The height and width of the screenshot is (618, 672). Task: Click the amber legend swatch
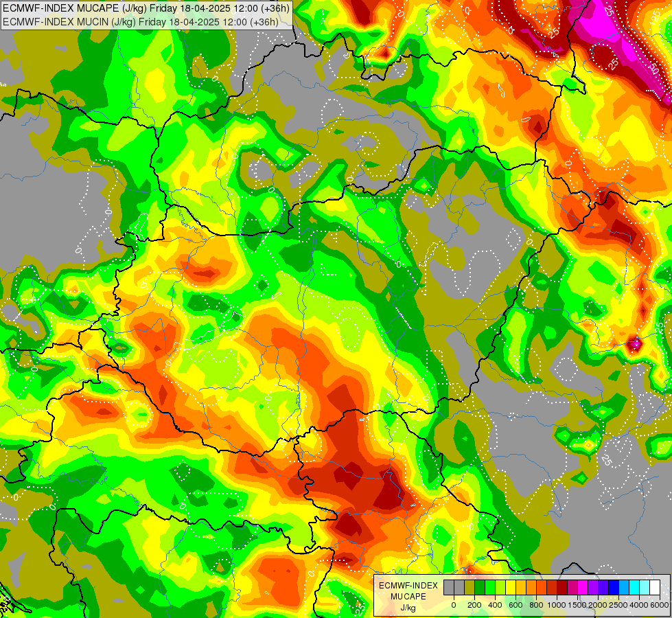click(x=521, y=588)
